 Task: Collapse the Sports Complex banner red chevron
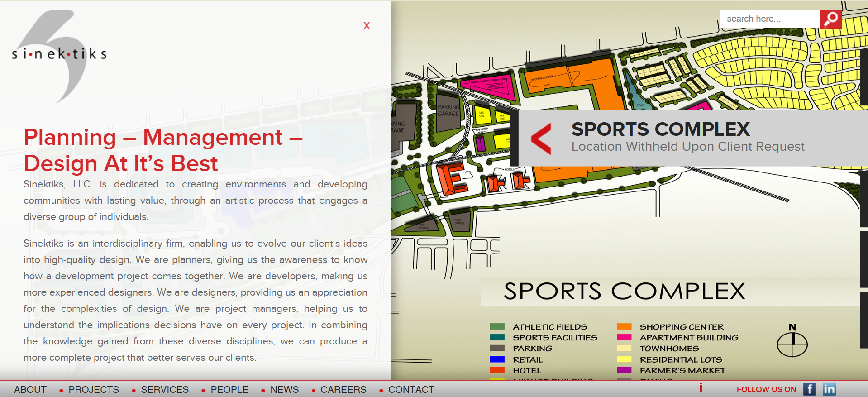(541, 139)
